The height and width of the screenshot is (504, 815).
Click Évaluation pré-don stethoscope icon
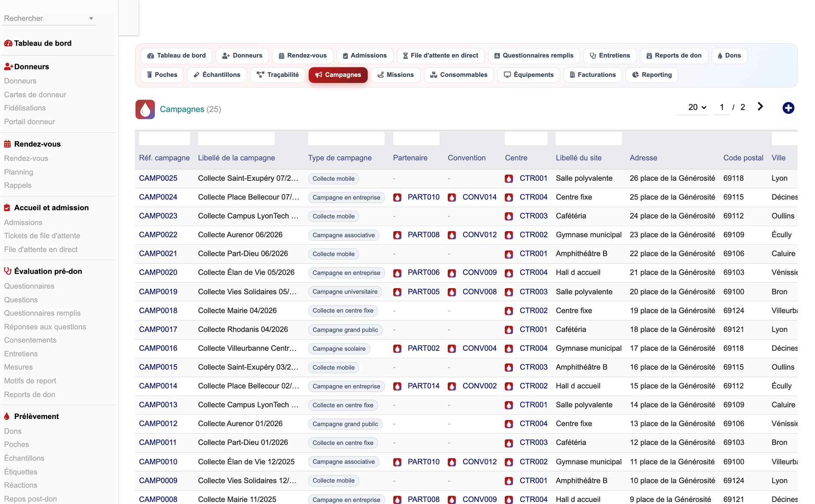pyautogui.click(x=8, y=271)
